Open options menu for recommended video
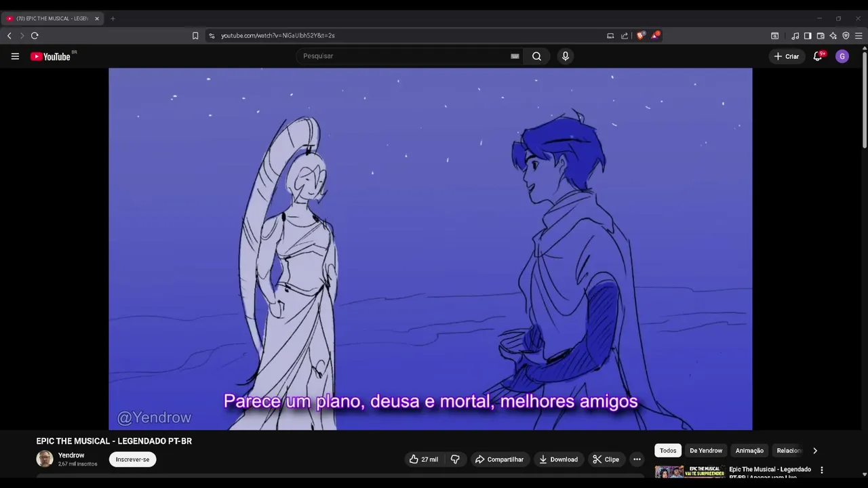Image resolution: width=868 pixels, height=488 pixels. coord(822,470)
